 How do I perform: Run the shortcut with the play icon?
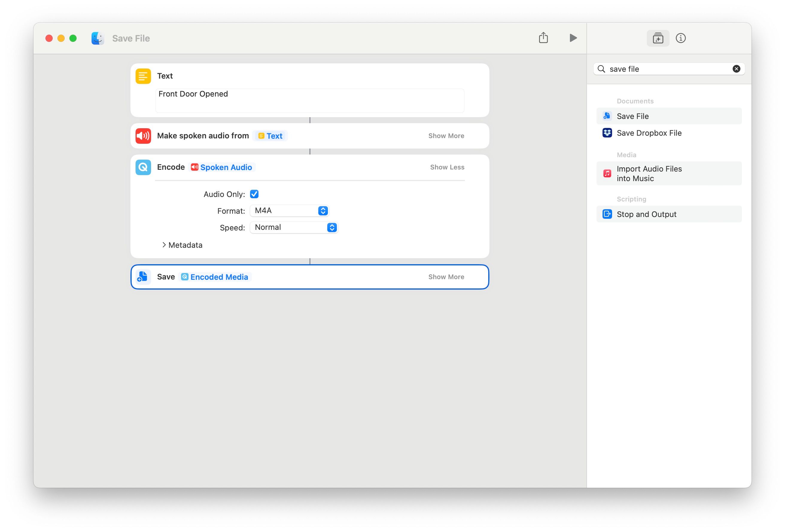pyautogui.click(x=573, y=38)
